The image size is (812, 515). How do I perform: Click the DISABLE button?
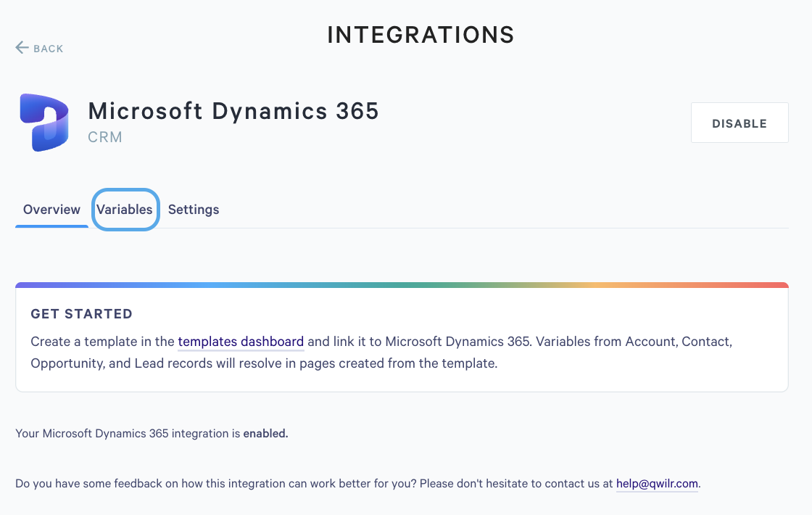[x=739, y=123]
